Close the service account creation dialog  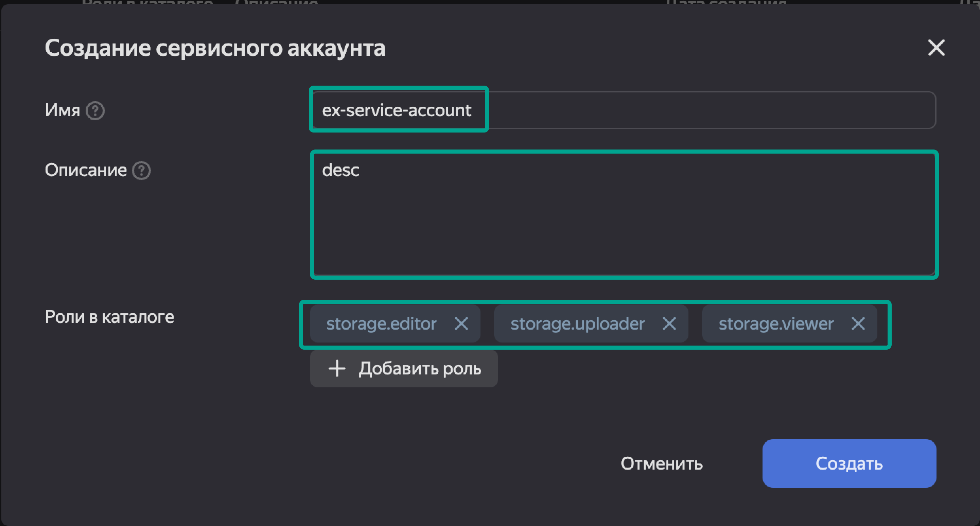(x=936, y=48)
